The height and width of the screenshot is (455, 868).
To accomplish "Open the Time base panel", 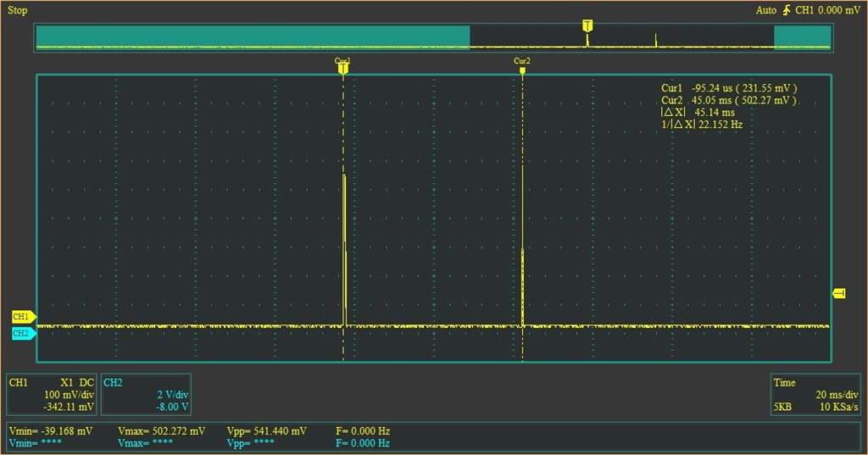I will click(815, 394).
